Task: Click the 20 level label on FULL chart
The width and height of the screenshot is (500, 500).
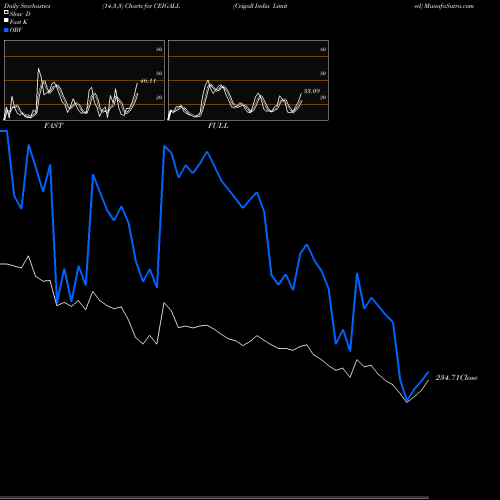Action: (323, 97)
